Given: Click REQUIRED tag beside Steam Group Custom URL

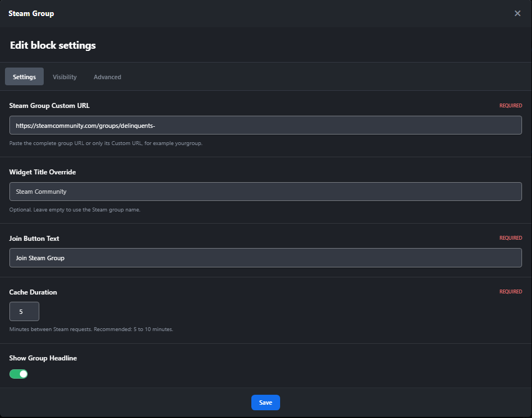Looking at the screenshot, I should point(510,106).
